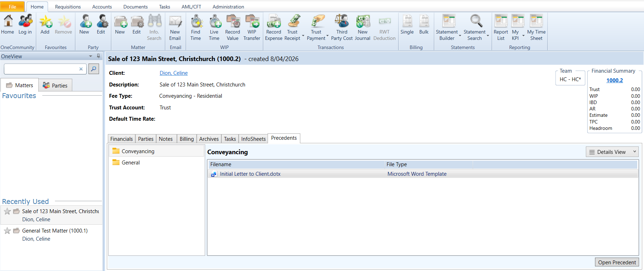Open My Time Sheet

click(x=536, y=28)
